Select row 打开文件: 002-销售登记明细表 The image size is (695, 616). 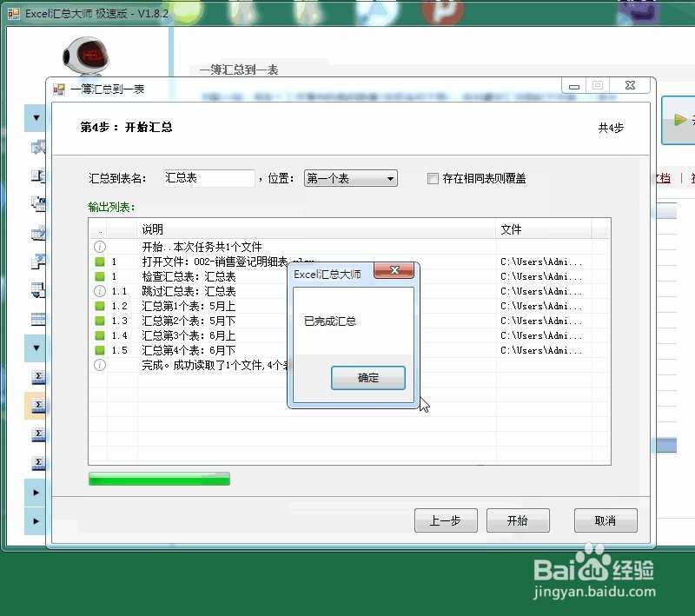click(349, 262)
